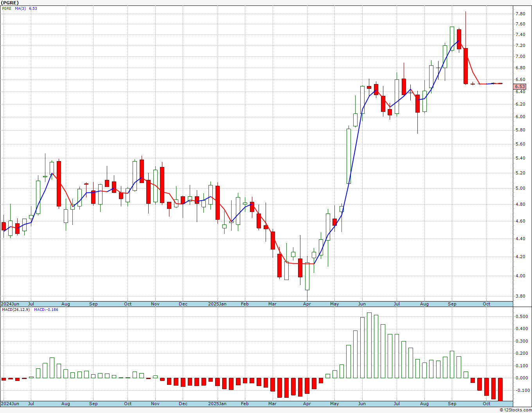Click the 6.40 price axis label
The width and height of the screenshot is (532, 413).
[520, 92]
